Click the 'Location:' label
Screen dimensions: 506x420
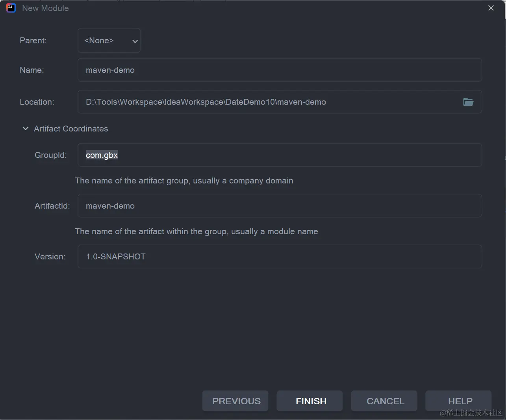tap(37, 102)
